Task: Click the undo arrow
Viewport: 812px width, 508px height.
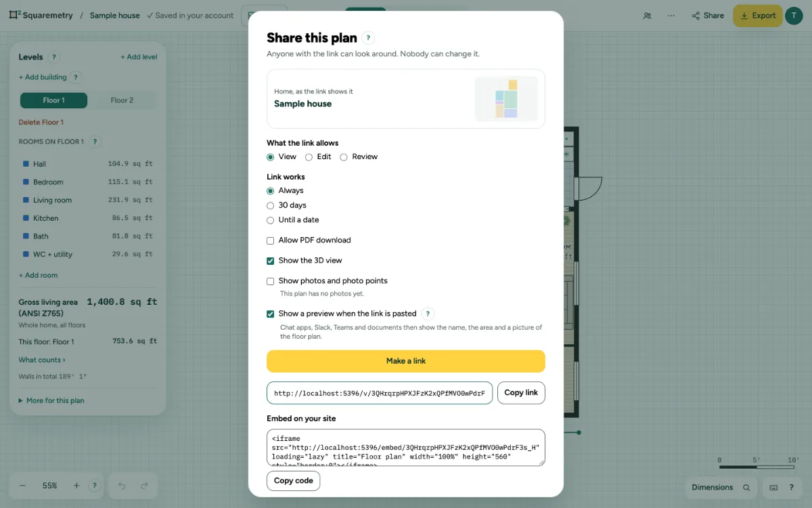Action: 122,486
